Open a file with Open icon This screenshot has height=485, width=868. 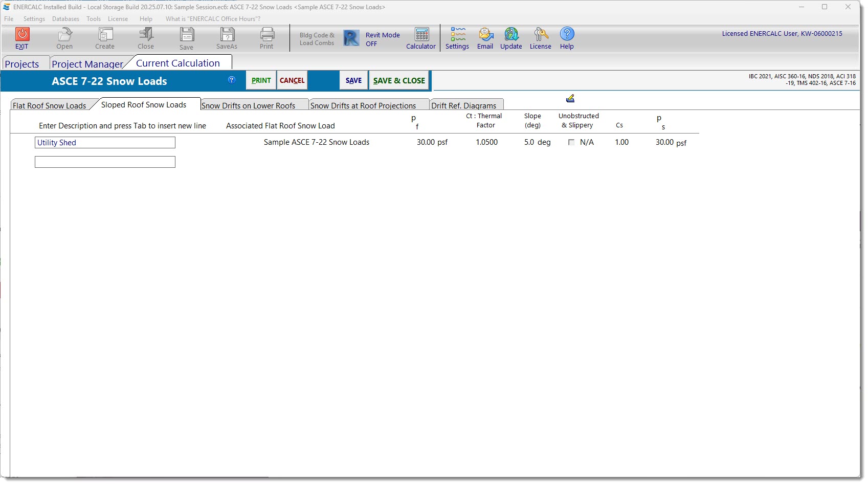pos(64,34)
